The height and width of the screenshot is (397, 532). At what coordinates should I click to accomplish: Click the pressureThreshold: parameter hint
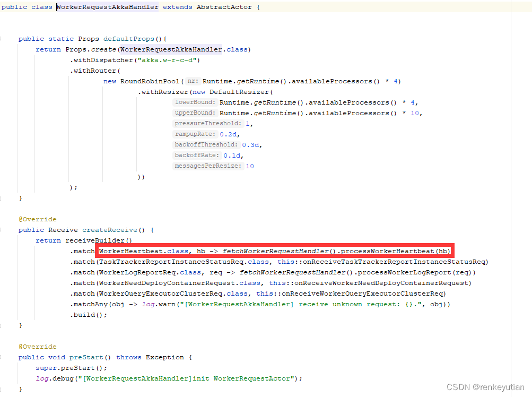point(208,123)
